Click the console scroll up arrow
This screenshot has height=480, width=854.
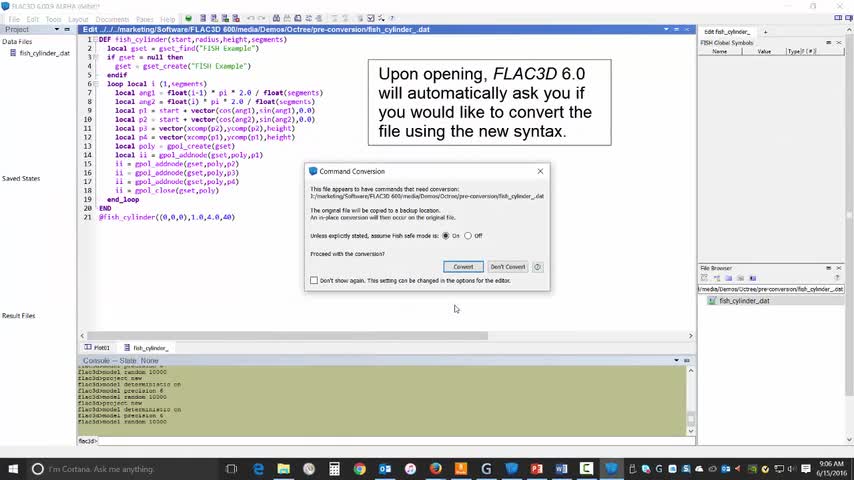point(691,370)
